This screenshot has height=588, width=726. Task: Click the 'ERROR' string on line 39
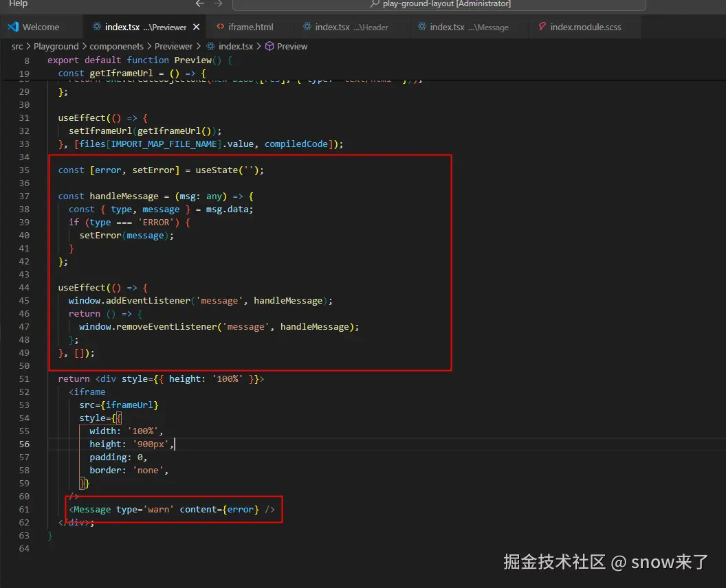coord(156,223)
